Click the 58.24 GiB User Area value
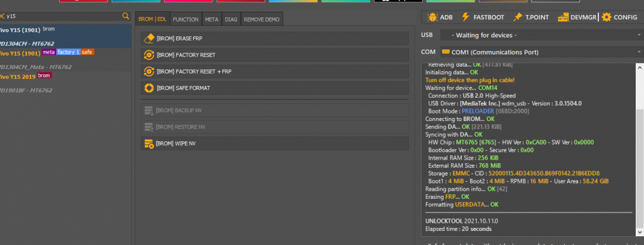The height and width of the screenshot is (245, 644). (x=595, y=181)
